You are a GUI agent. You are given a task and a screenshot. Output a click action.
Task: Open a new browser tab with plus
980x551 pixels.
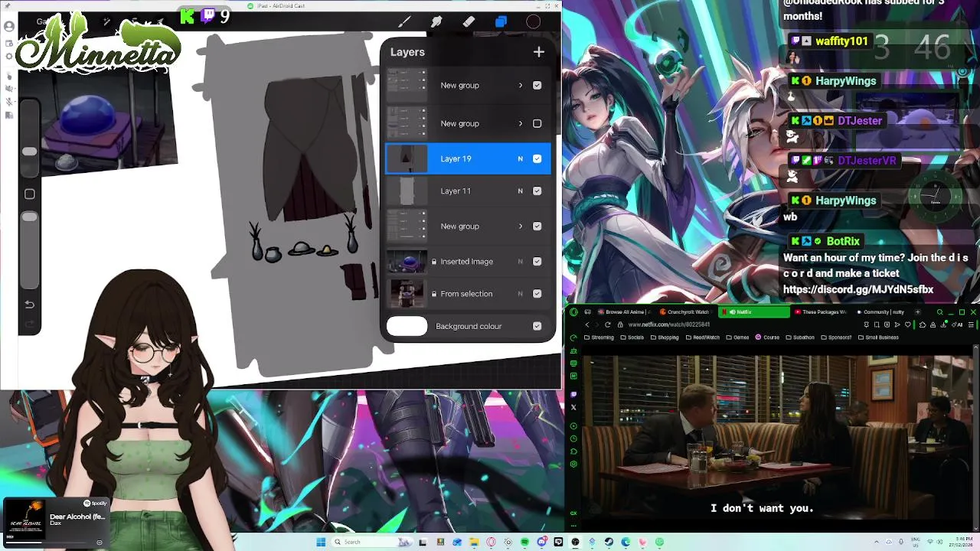pyautogui.click(x=918, y=312)
